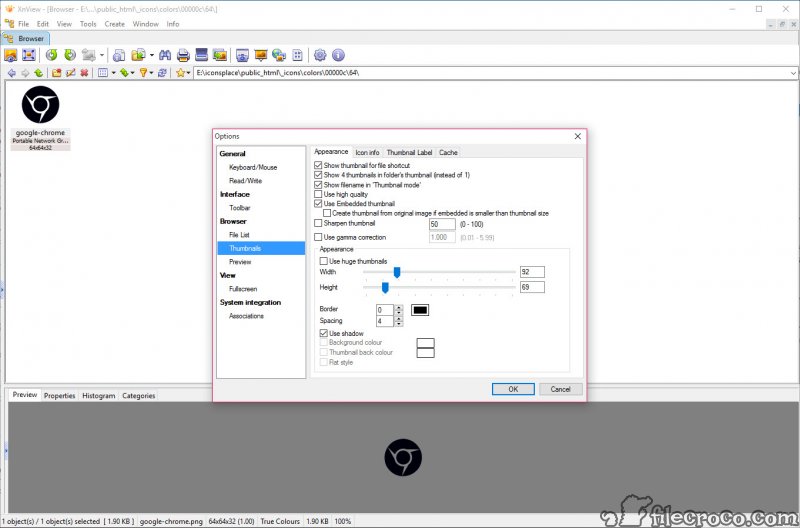Open the JPEG transformation dropdown arrow

point(102,55)
